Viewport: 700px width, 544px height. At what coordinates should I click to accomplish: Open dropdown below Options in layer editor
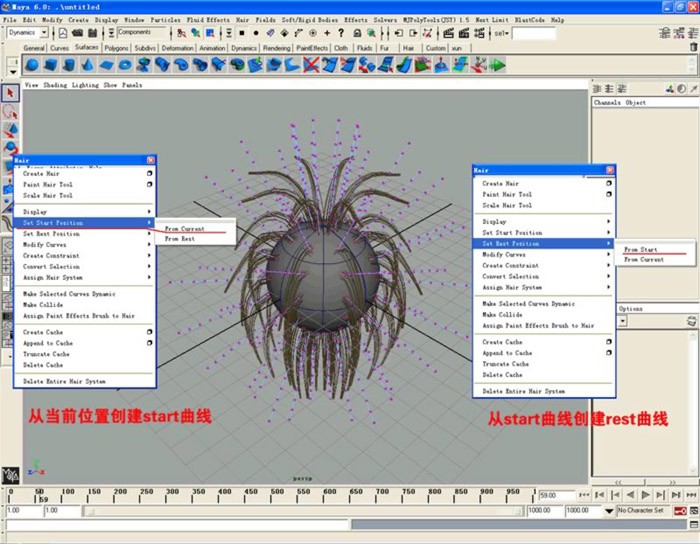pos(622,321)
